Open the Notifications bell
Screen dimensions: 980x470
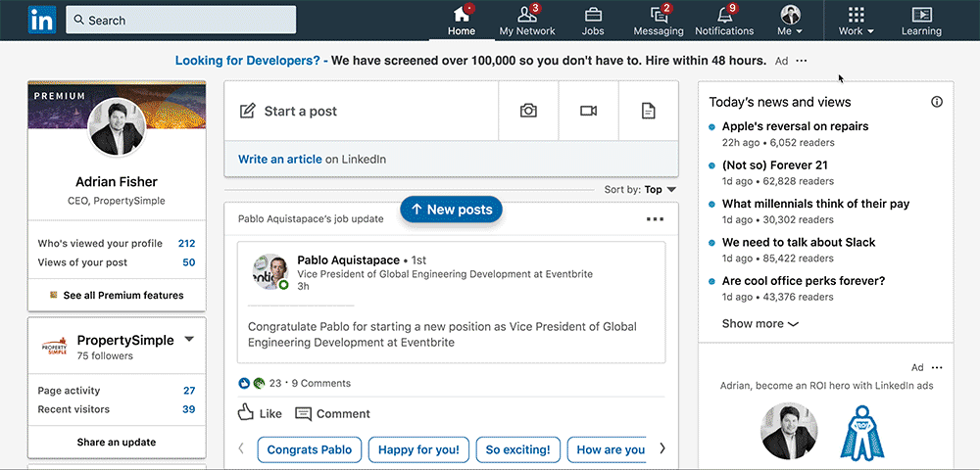(x=724, y=21)
